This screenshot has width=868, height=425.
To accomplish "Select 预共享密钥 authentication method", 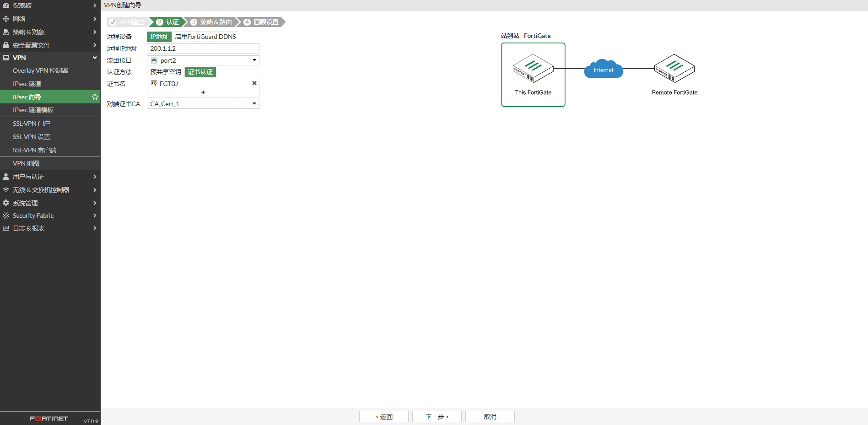I will click(x=166, y=72).
